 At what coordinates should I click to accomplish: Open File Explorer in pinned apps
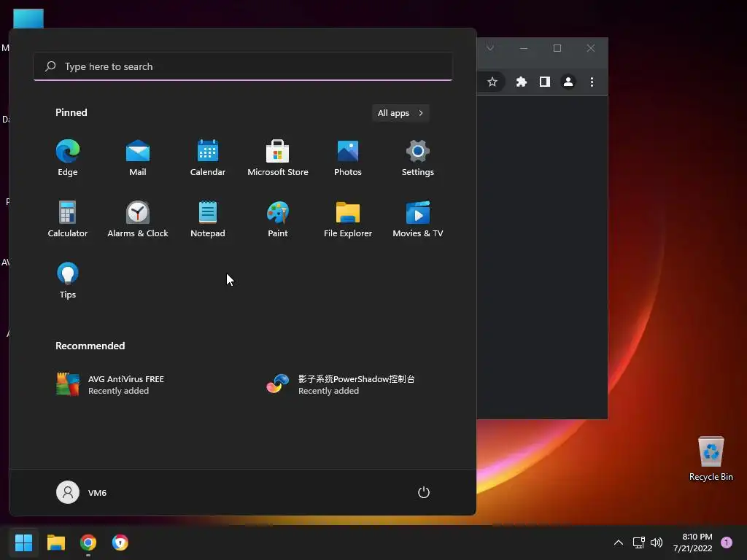click(x=348, y=219)
